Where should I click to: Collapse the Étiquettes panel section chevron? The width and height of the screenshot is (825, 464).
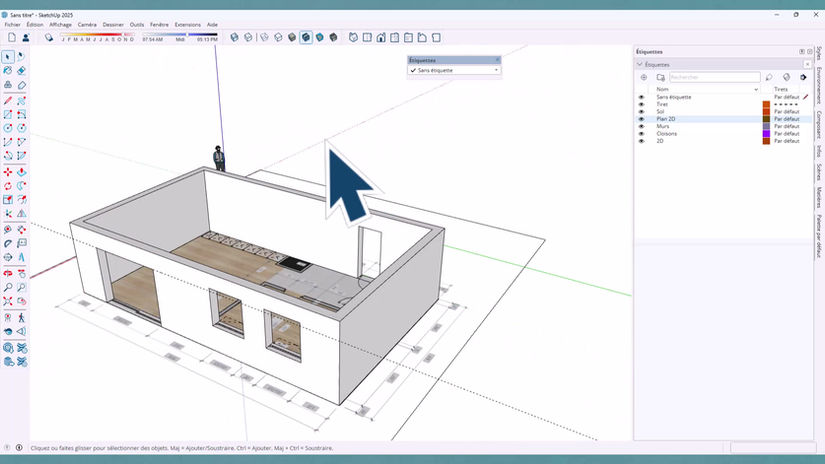click(640, 64)
